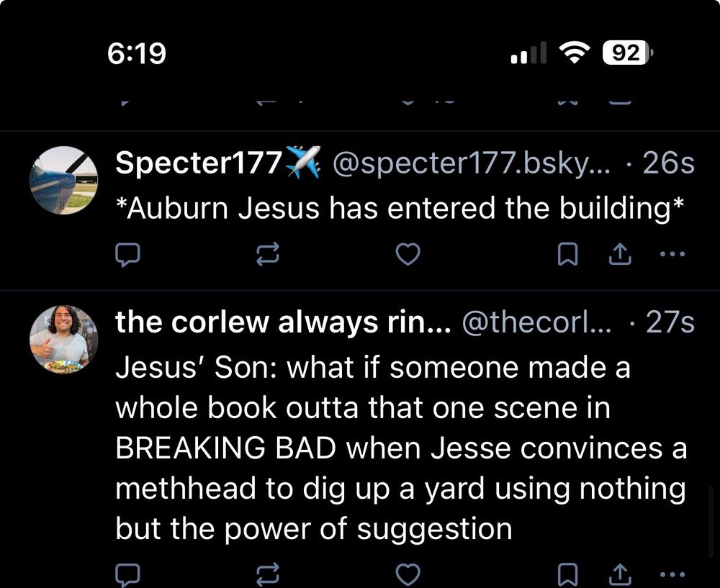Screen dimensions: 720x588
Task: Share the corlew's post using the upload icon
Action: tap(620, 574)
